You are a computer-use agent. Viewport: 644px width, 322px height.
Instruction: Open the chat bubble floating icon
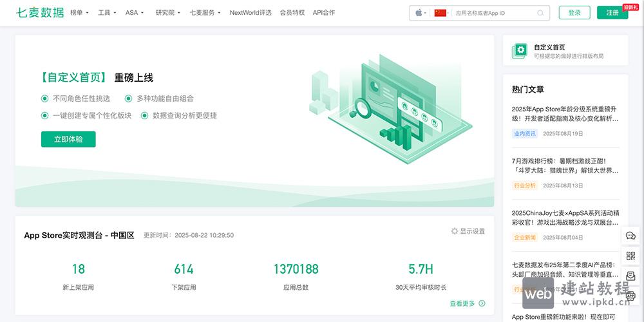tap(630, 236)
